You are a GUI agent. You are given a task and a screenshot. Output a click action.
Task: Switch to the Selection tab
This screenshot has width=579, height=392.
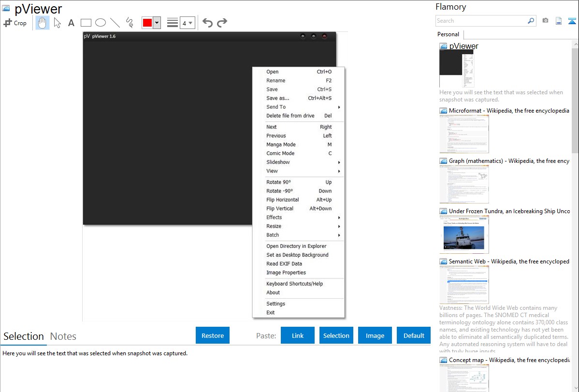click(24, 336)
